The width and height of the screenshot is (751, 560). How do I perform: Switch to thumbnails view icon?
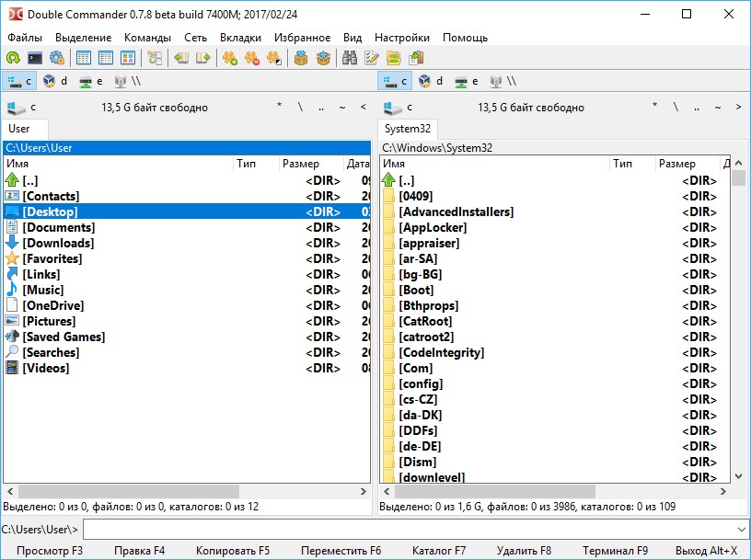[x=127, y=58]
